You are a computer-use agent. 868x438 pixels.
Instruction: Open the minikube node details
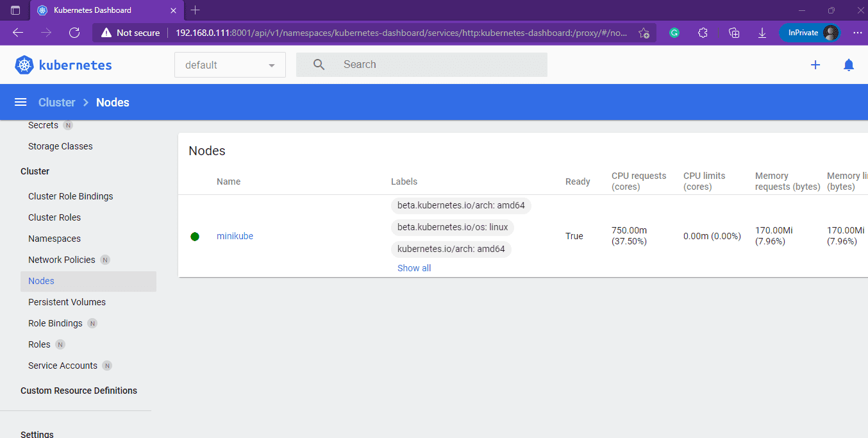[235, 236]
